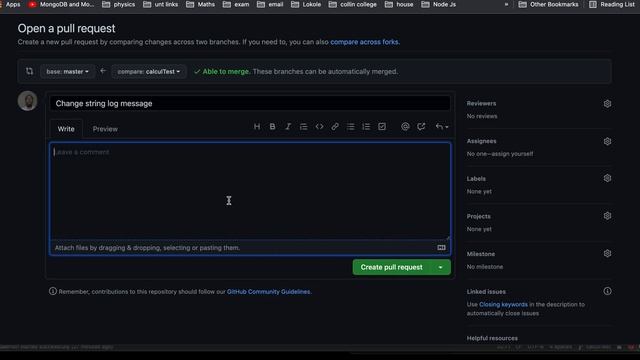640x360 pixels.
Task: Click the Milestone heading
Action: [481, 254]
